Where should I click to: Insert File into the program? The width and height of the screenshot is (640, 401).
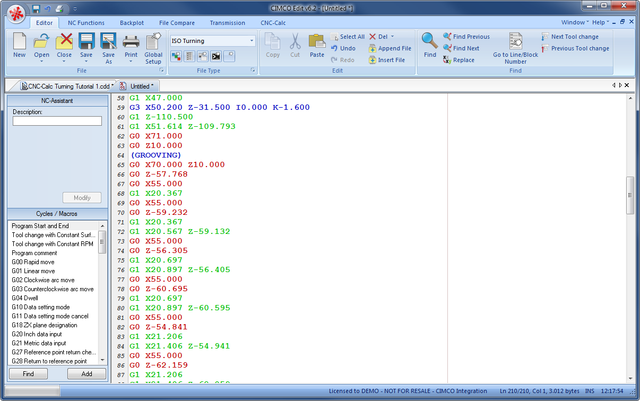387,60
